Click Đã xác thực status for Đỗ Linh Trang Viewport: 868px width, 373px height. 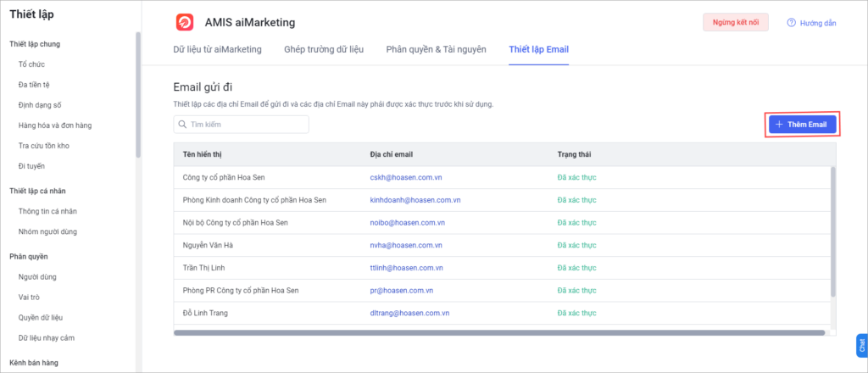point(576,313)
